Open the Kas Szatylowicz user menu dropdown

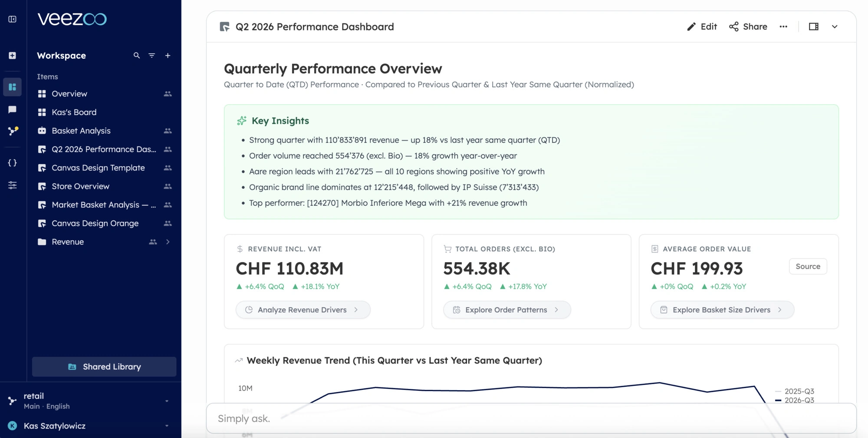[167, 426]
